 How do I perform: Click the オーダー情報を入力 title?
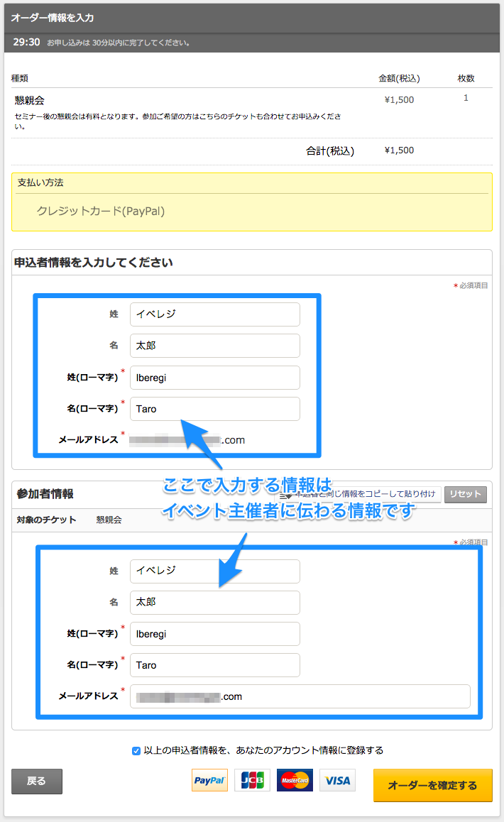(53, 18)
